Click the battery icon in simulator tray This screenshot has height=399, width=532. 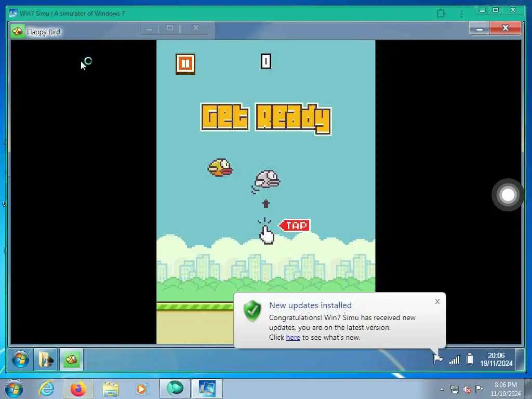[470, 358]
